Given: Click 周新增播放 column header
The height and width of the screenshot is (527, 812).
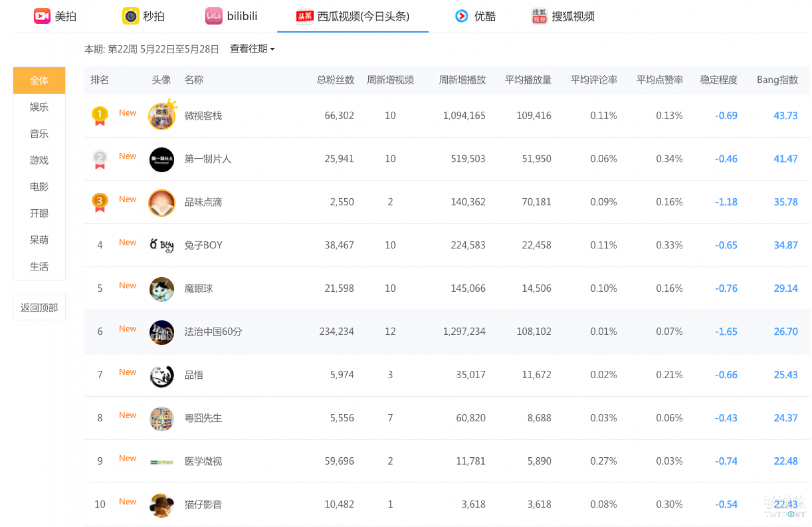Looking at the screenshot, I should click(462, 80).
